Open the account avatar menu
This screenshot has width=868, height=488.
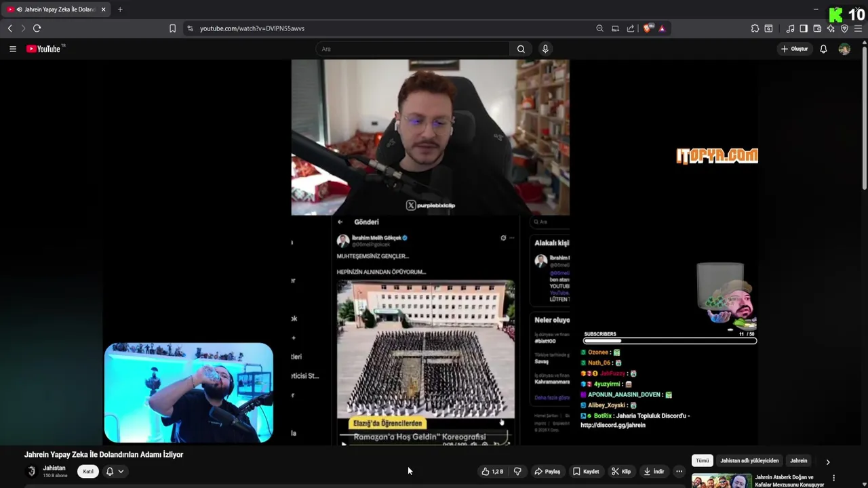tap(844, 49)
